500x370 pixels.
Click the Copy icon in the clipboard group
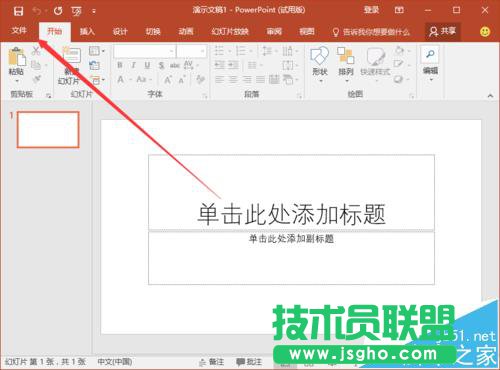(36, 65)
